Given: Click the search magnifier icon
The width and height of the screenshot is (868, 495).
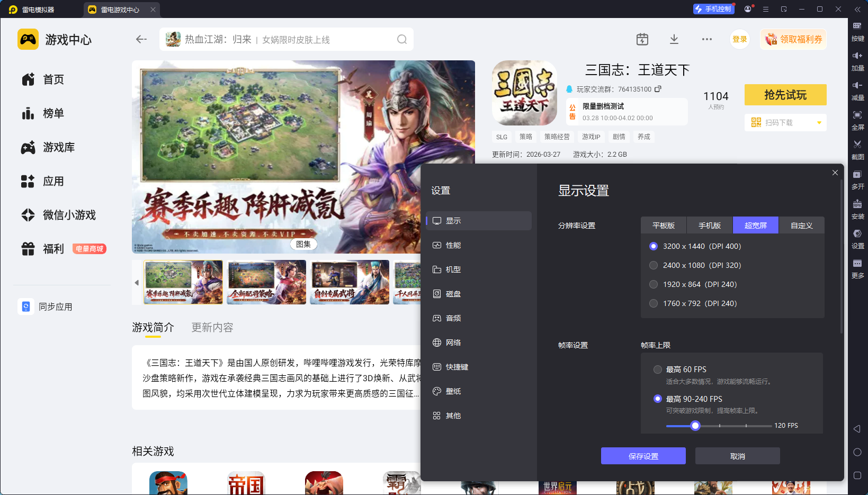Looking at the screenshot, I should [x=402, y=39].
